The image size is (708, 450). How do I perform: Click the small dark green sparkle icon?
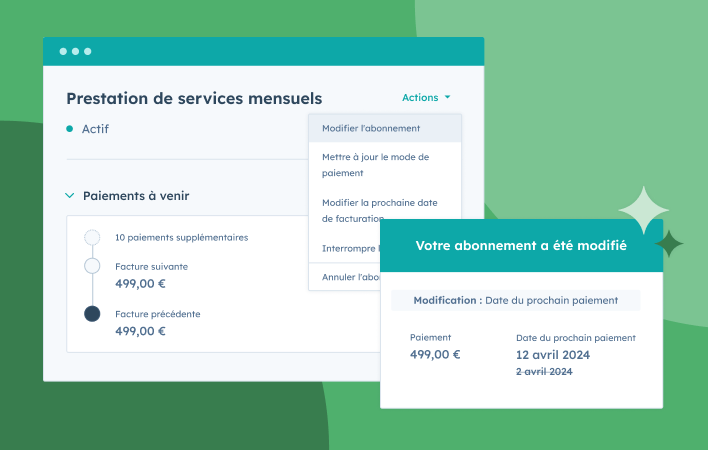(669, 242)
